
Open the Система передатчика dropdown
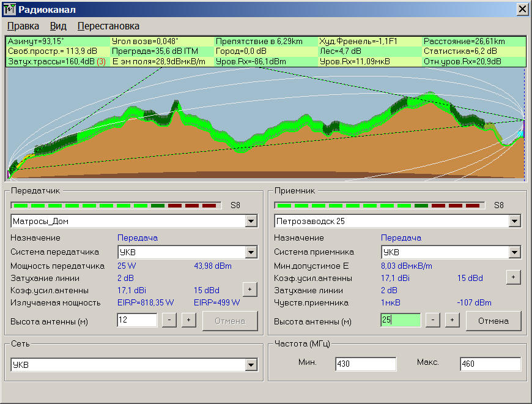pos(251,252)
